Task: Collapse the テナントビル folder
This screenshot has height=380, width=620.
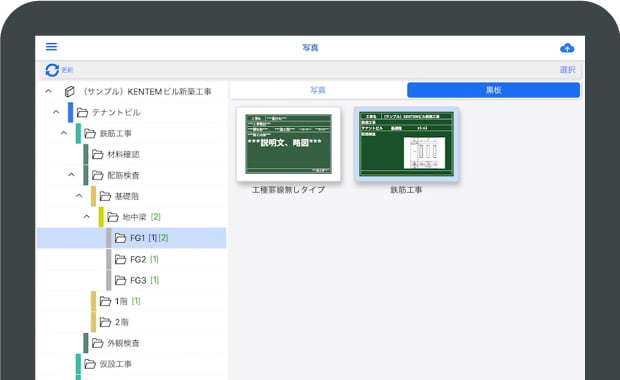Action: pos(56,112)
